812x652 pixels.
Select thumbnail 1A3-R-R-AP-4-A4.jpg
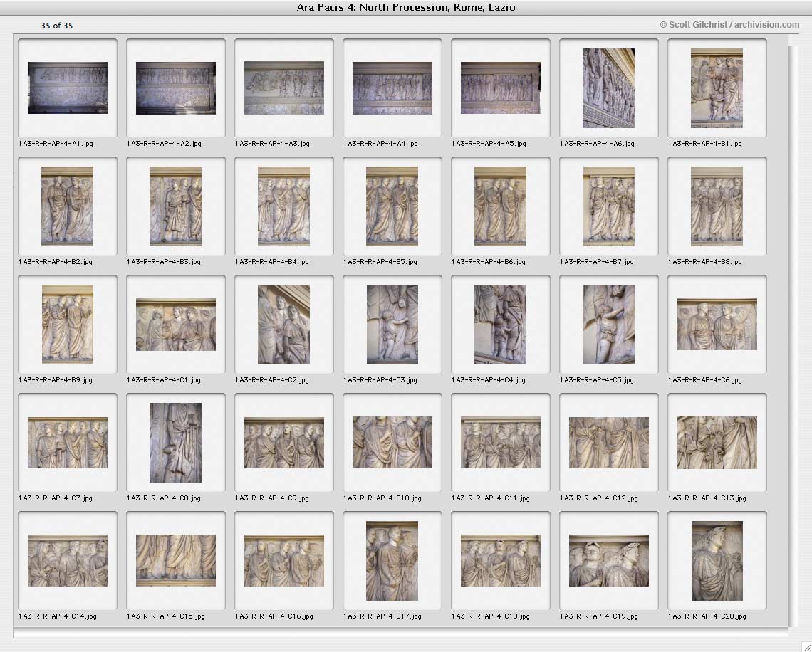(x=392, y=88)
